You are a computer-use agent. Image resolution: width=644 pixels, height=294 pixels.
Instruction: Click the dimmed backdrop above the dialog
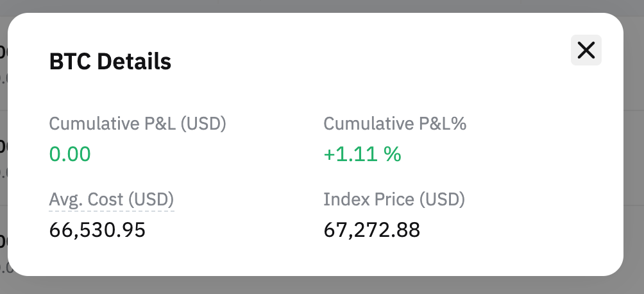point(321,6)
